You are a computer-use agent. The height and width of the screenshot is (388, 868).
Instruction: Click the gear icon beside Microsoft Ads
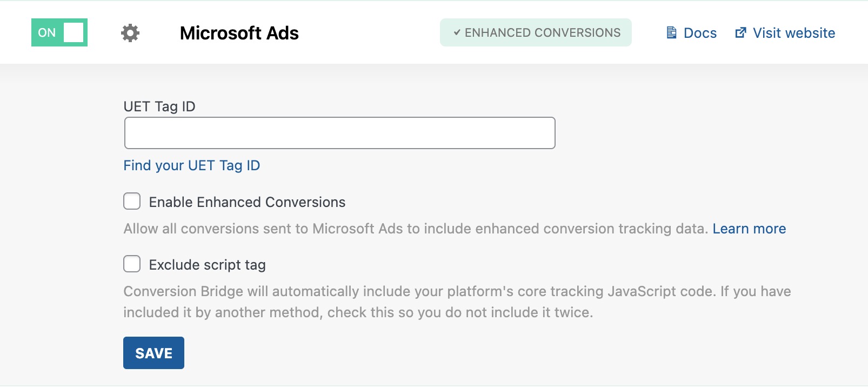(130, 32)
